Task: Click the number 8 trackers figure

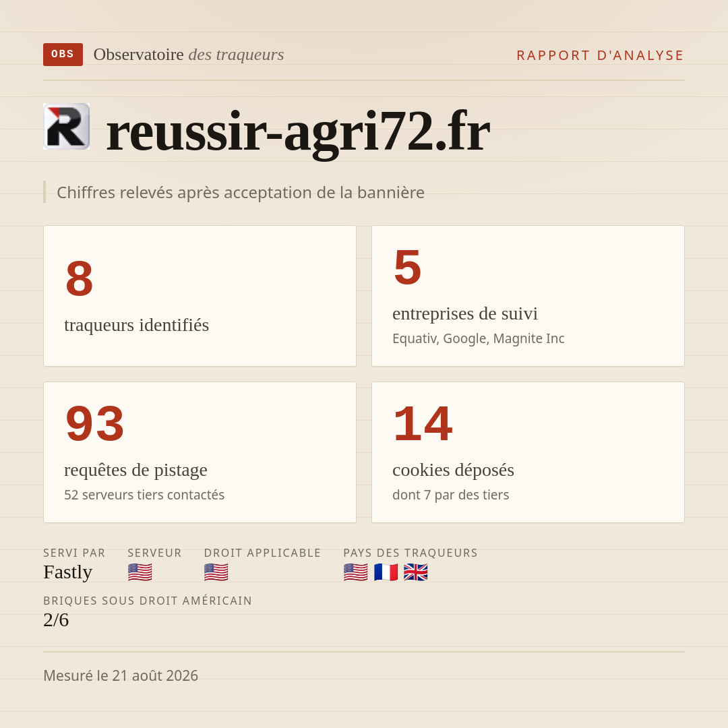Action: click(80, 278)
